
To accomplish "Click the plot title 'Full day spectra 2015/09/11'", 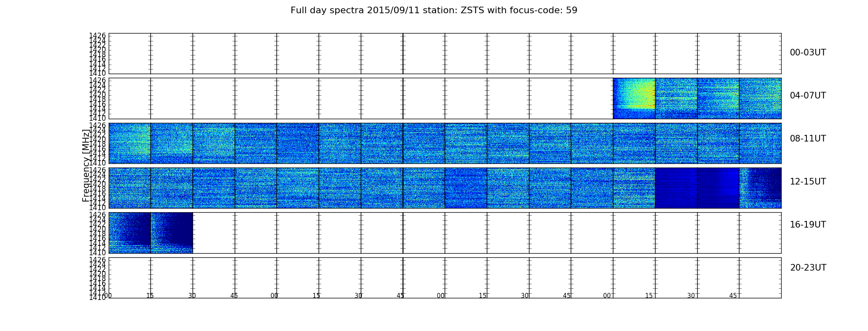I will point(434,10).
